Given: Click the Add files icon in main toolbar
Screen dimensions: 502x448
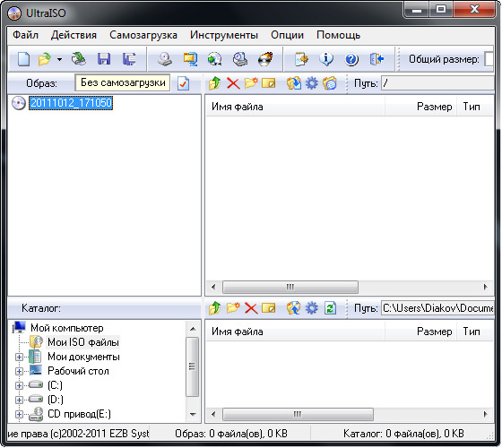Looking at the screenshot, I should point(301,59).
